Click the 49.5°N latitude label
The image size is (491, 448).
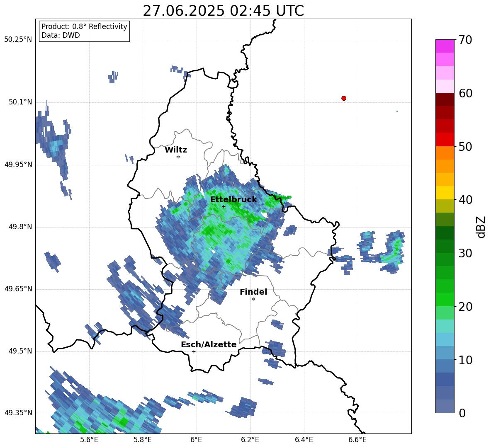[20, 351]
